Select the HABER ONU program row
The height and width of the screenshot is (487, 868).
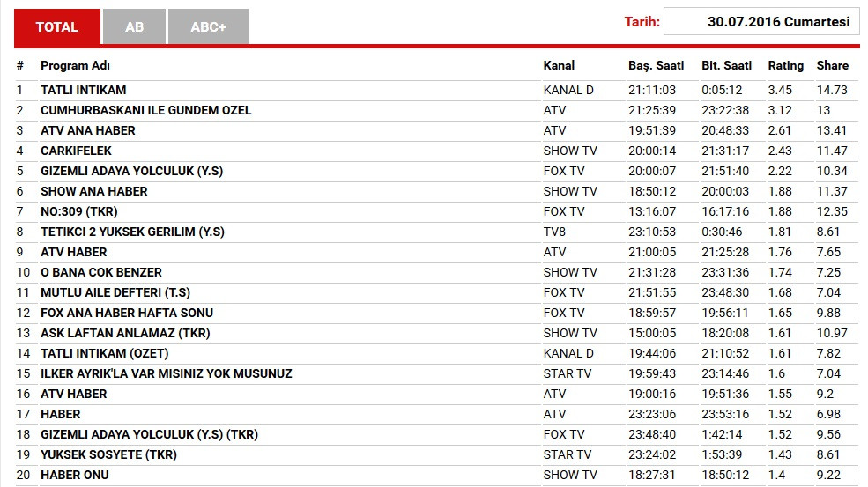click(x=75, y=475)
